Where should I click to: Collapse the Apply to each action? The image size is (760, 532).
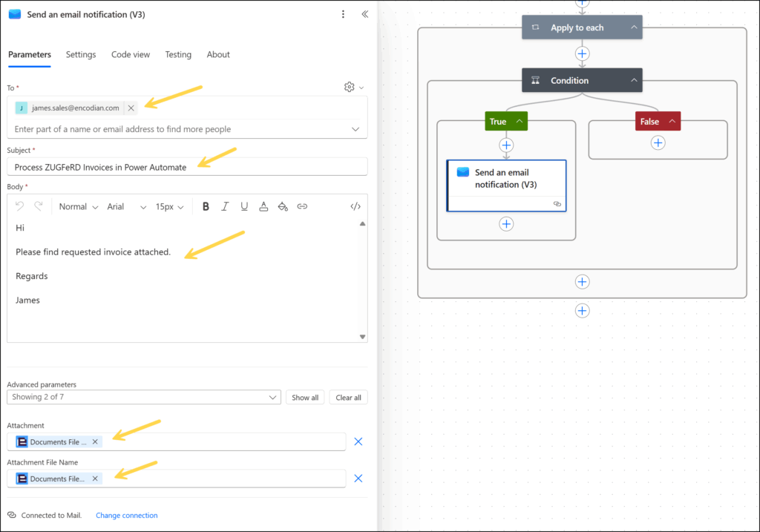point(634,27)
